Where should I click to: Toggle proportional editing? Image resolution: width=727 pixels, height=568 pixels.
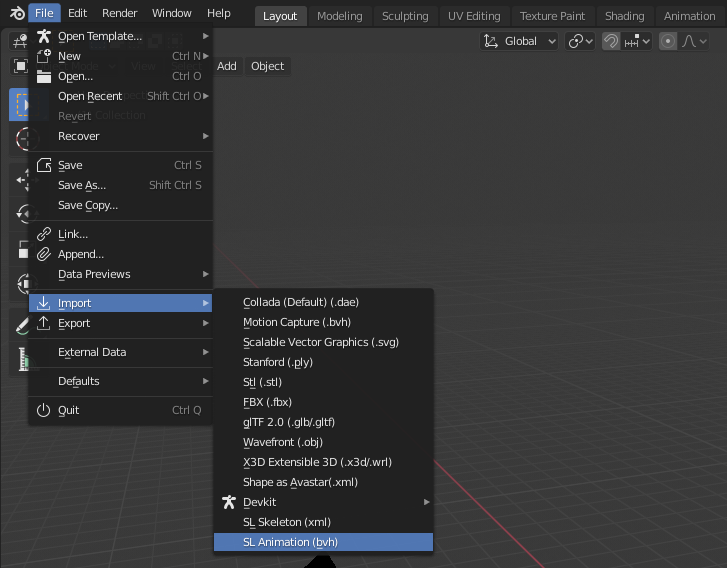coord(668,41)
